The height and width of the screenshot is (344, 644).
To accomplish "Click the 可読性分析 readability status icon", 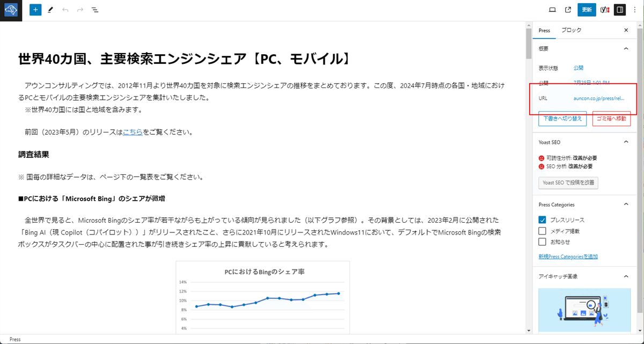I will (541, 158).
